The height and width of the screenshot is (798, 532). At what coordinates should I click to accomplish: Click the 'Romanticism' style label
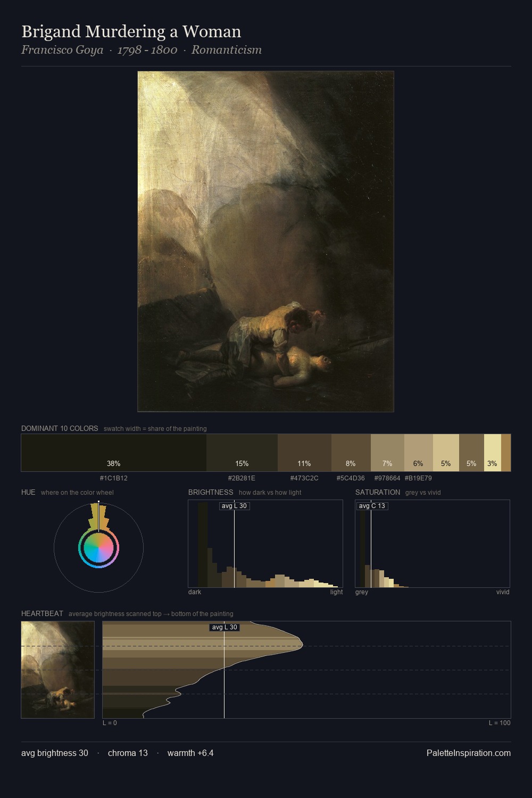(x=227, y=50)
